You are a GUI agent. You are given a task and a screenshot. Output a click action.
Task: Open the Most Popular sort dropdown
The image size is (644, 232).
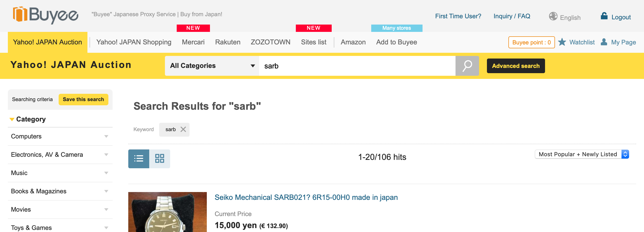(x=582, y=154)
